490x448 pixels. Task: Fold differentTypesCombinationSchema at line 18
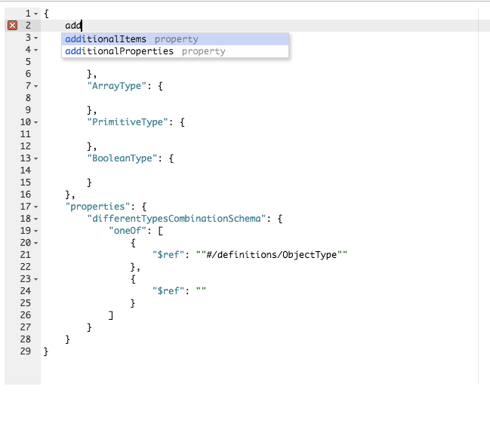pos(36,219)
